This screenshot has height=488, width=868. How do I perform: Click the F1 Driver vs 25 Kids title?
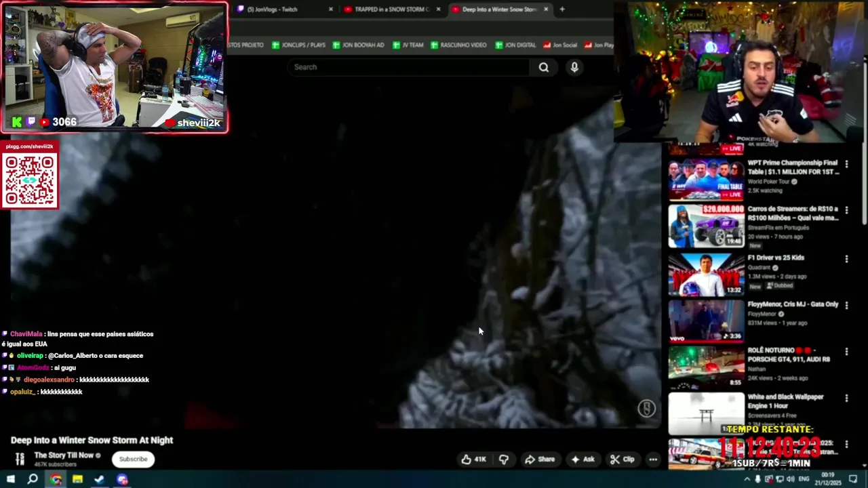tap(776, 258)
